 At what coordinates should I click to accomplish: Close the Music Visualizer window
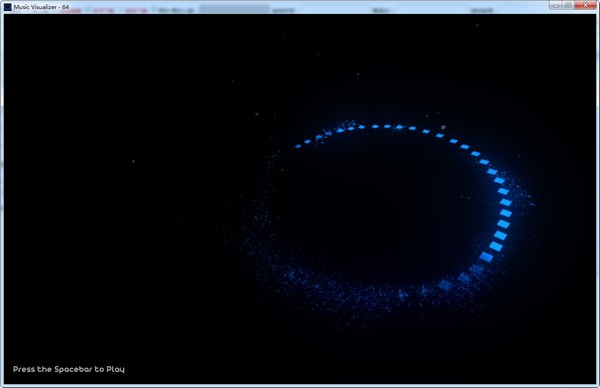point(585,5)
